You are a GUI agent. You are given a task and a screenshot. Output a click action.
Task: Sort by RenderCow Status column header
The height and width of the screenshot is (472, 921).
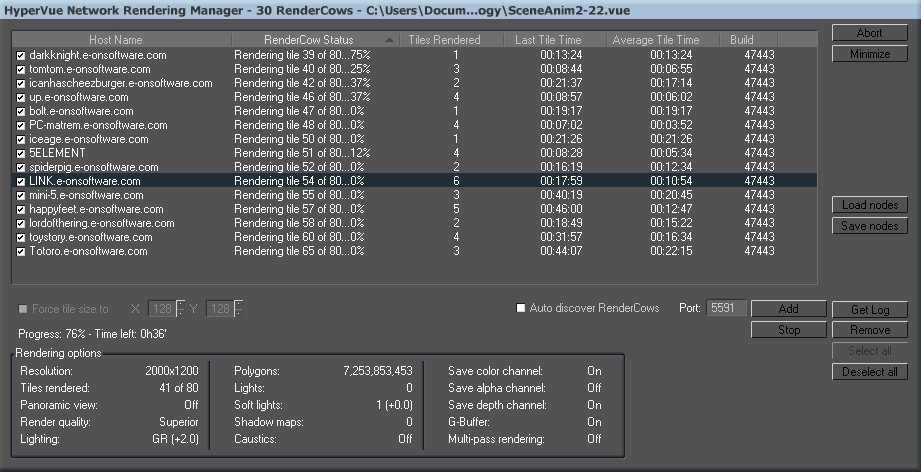315,40
